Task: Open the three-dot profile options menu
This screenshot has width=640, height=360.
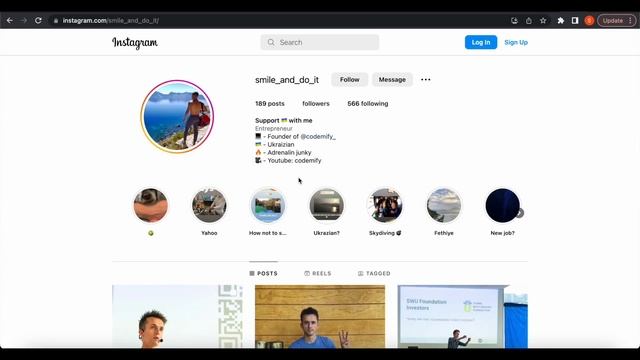Action: pyautogui.click(x=425, y=80)
